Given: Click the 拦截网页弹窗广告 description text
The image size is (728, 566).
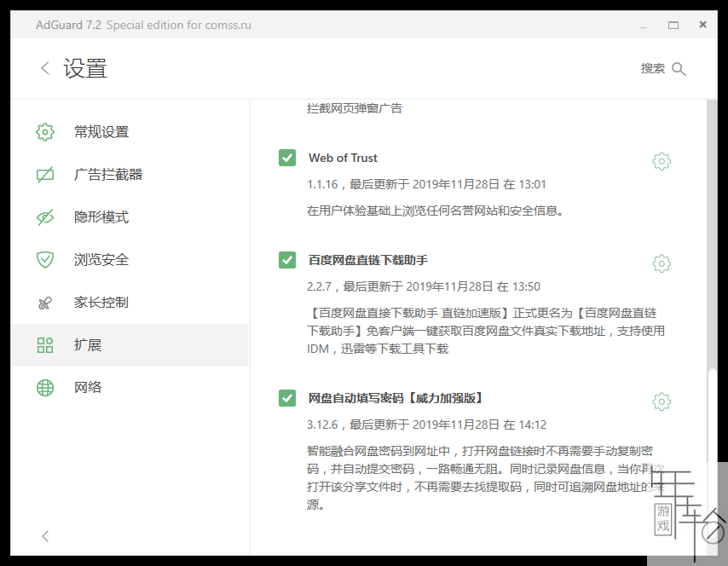Looking at the screenshot, I should pyautogui.click(x=355, y=108).
